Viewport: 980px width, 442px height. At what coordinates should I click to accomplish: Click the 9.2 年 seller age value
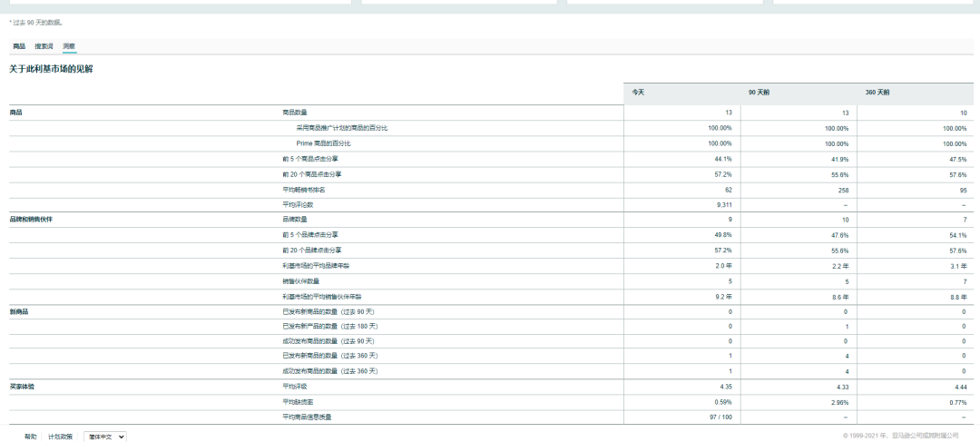[724, 297]
